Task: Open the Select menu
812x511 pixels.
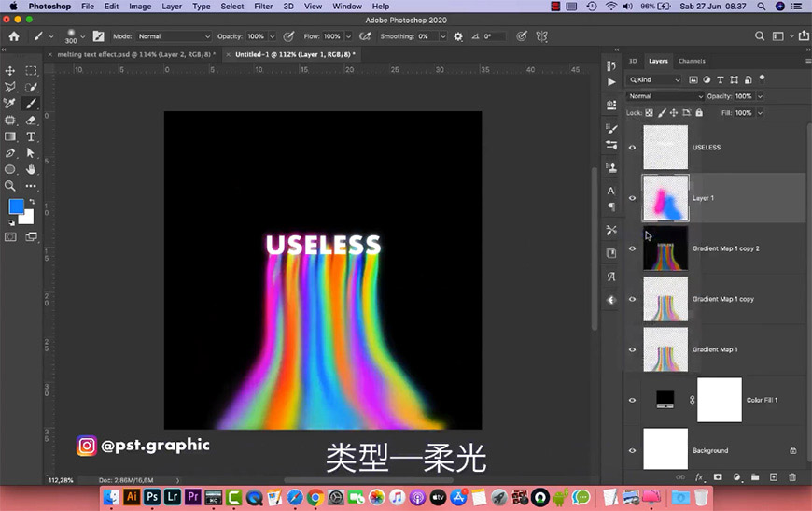Action: click(x=232, y=7)
